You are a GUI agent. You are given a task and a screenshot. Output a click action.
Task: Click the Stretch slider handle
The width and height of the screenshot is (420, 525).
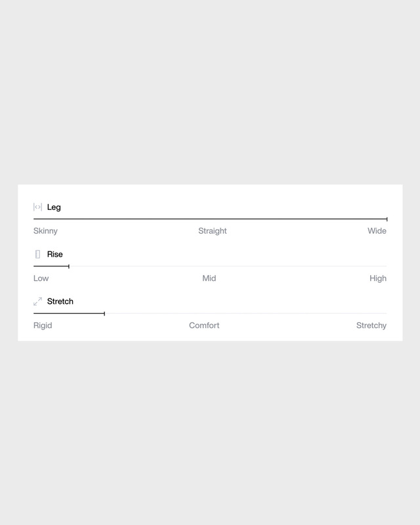click(104, 314)
